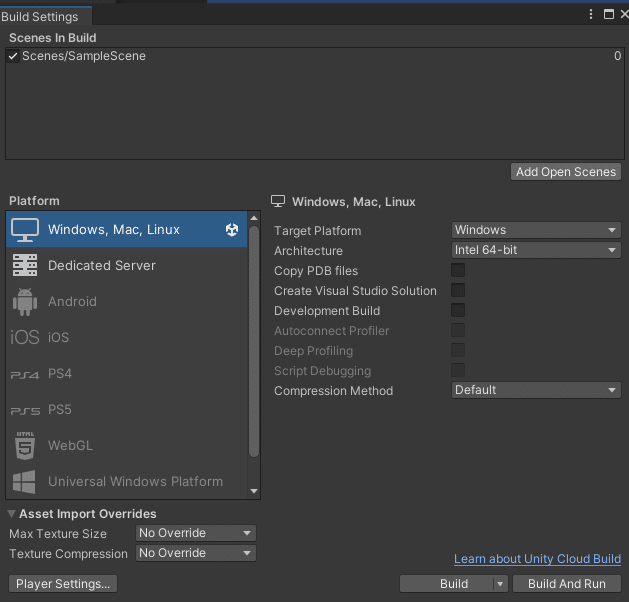Click the Android robot icon

click(25, 302)
